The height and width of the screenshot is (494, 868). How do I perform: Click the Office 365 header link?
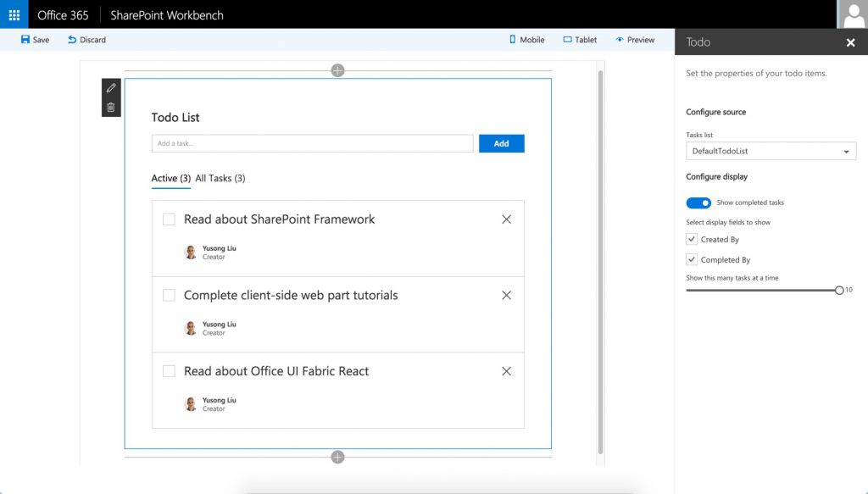click(63, 15)
